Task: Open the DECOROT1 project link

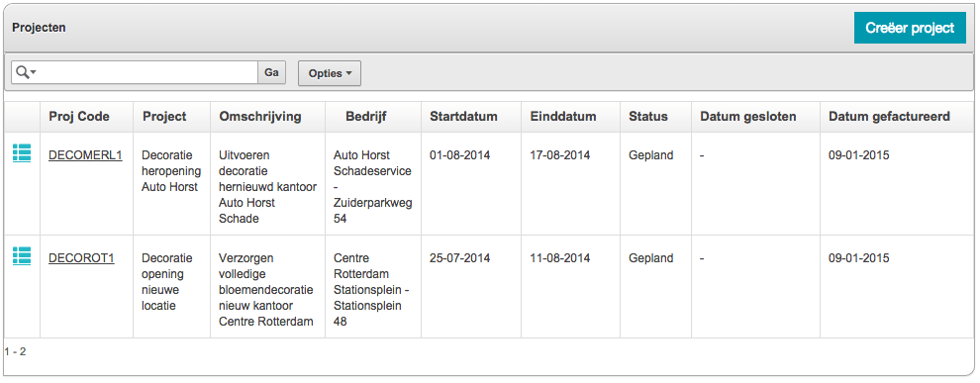Action: click(81, 258)
